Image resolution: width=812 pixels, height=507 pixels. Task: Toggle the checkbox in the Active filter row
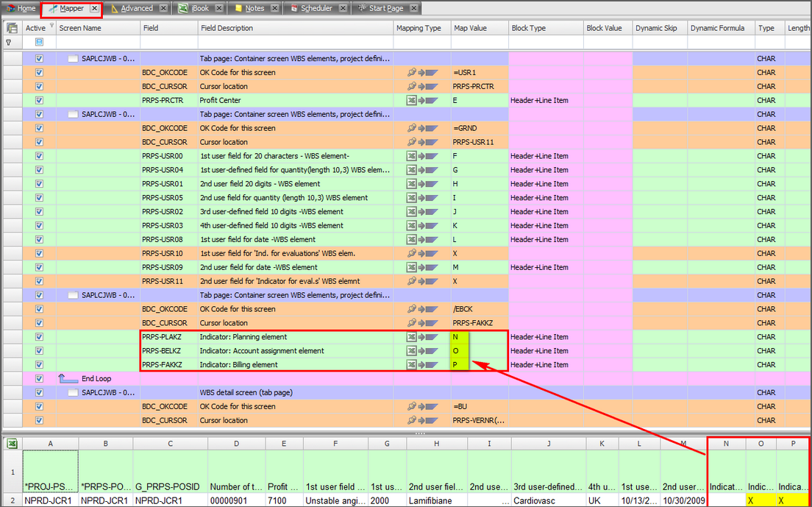(x=39, y=42)
